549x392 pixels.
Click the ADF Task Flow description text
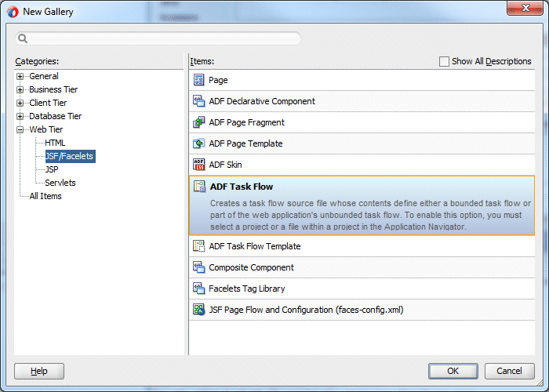370,215
